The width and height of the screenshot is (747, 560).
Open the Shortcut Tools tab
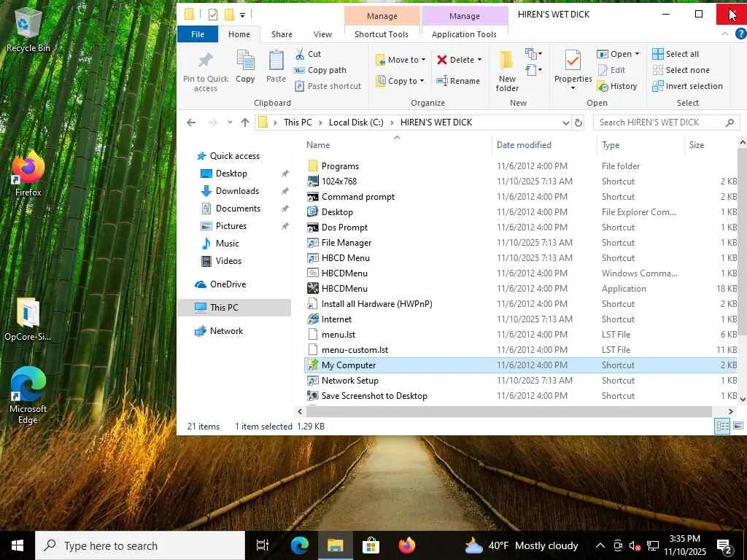[381, 34]
